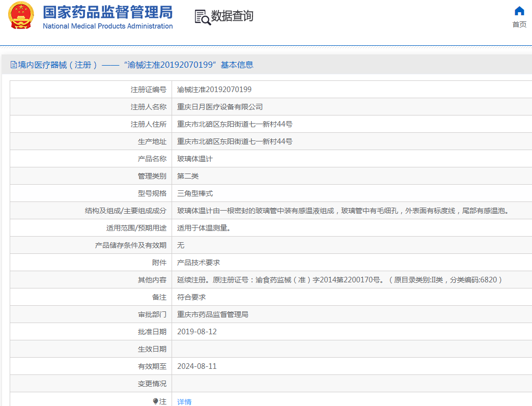The width and height of the screenshot is (532, 406).
Task: Click the 生效日期 row label
Action: point(152,349)
